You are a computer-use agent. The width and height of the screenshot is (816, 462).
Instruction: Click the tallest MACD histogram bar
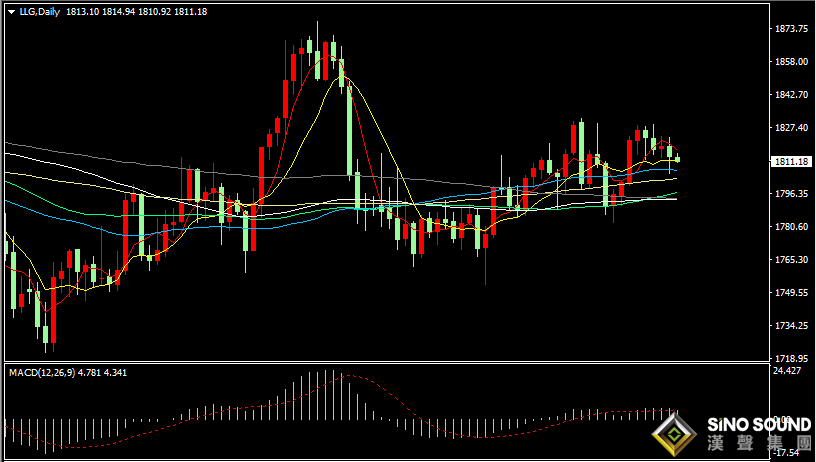pyautogui.click(x=326, y=395)
